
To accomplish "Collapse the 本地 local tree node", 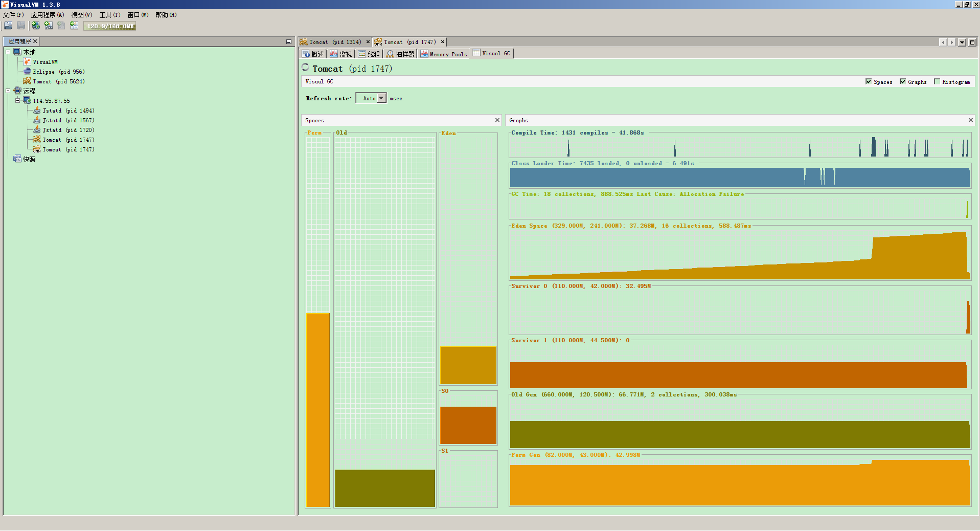I will [x=8, y=52].
